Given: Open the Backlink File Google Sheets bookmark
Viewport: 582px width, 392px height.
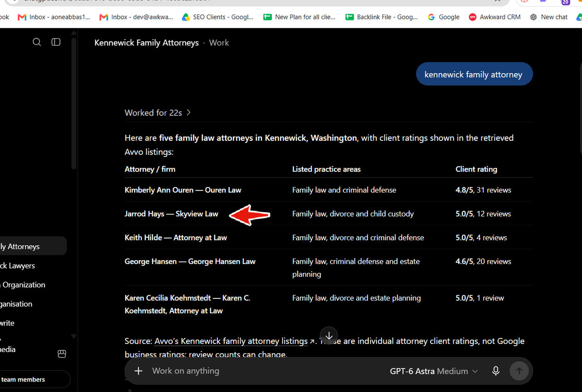Looking at the screenshot, I should click(x=381, y=17).
